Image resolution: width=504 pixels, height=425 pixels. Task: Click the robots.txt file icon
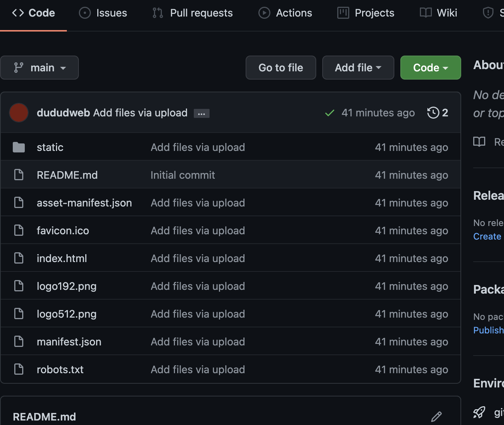click(19, 369)
